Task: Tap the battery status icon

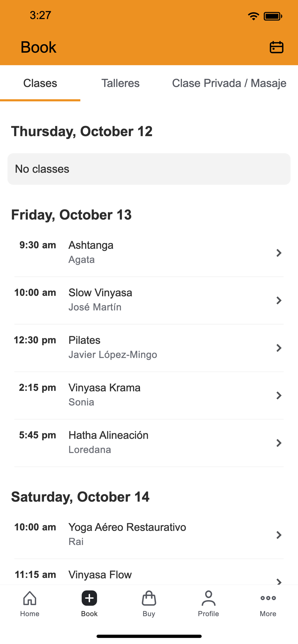Action: pyautogui.click(x=273, y=16)
